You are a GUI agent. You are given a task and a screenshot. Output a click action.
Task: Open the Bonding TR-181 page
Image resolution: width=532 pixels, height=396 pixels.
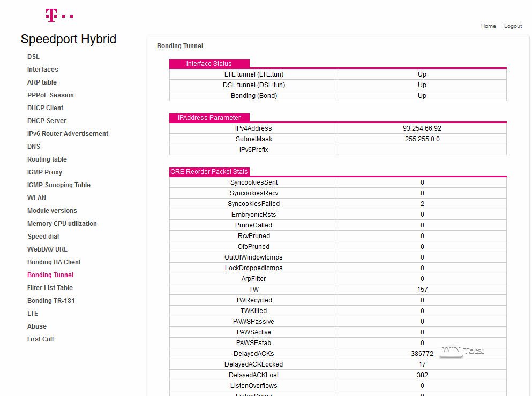pos(51,301)
